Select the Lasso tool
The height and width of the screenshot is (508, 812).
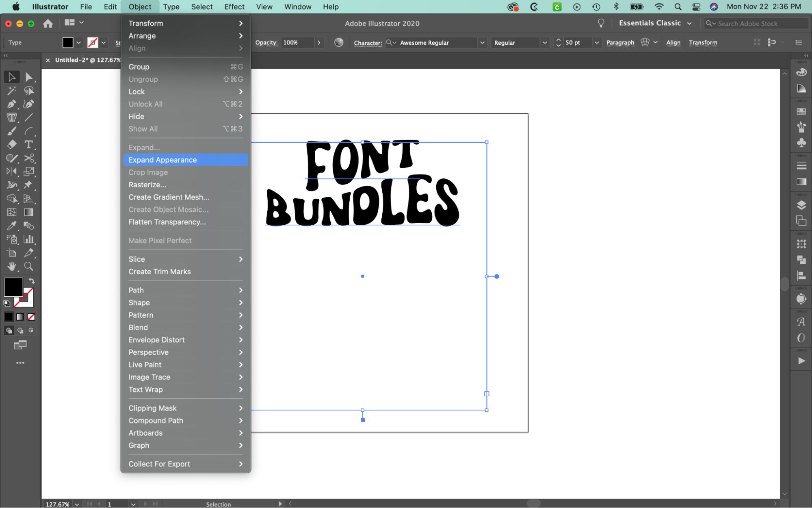pos(29,91)
